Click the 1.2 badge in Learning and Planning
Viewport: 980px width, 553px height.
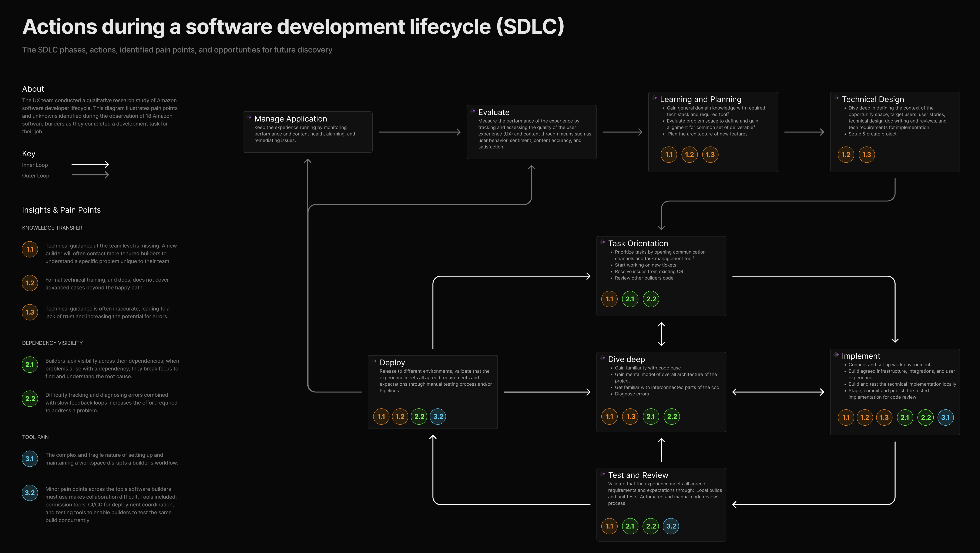point(689,155)
